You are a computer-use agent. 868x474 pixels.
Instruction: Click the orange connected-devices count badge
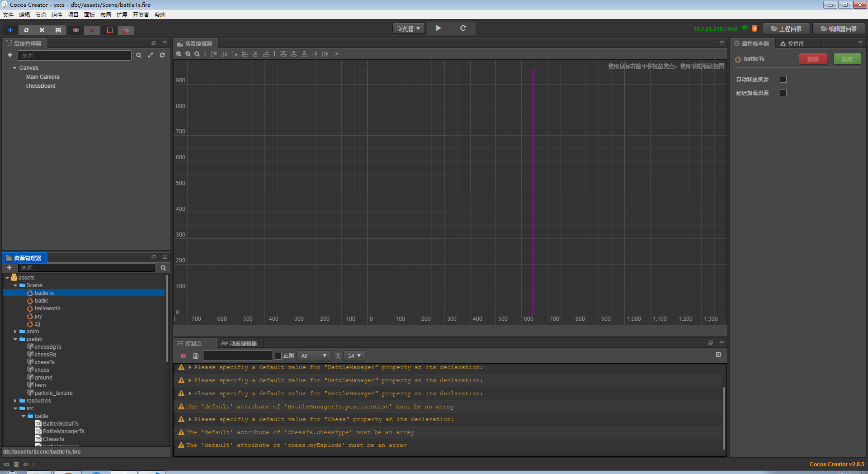755,28
